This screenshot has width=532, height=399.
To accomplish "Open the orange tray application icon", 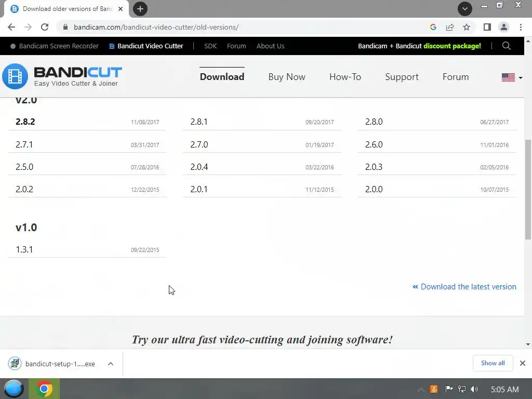I will 434,389.
